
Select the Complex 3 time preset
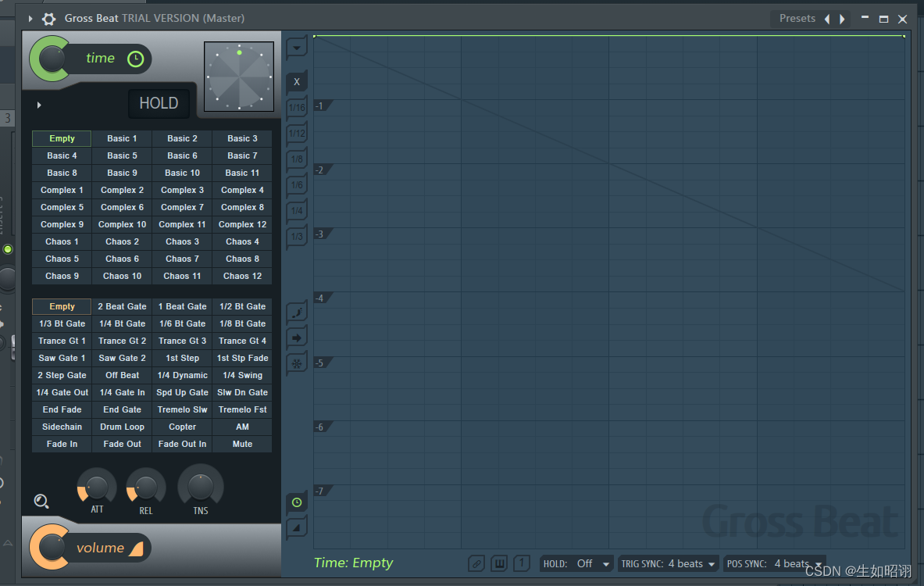click(x=182, y=190)
